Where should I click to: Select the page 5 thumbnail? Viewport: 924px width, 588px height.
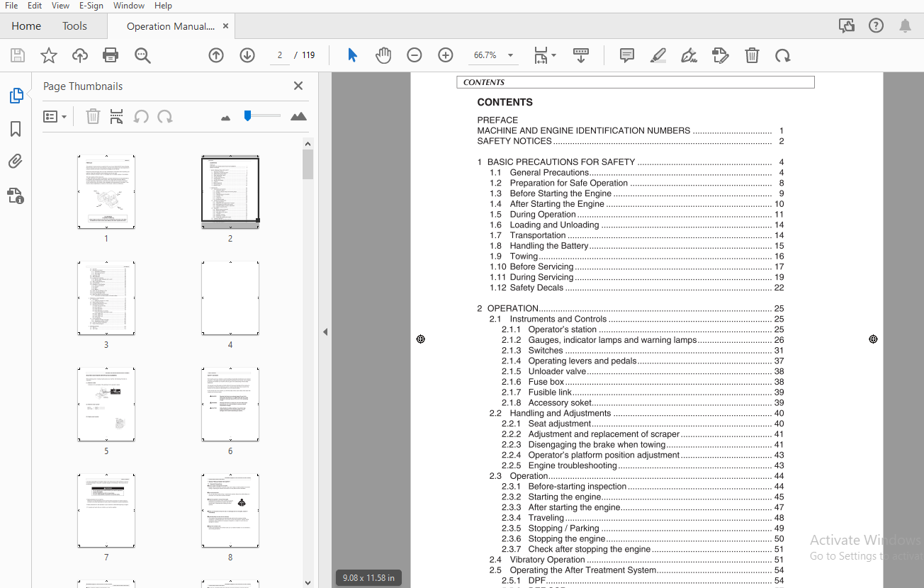106,405
